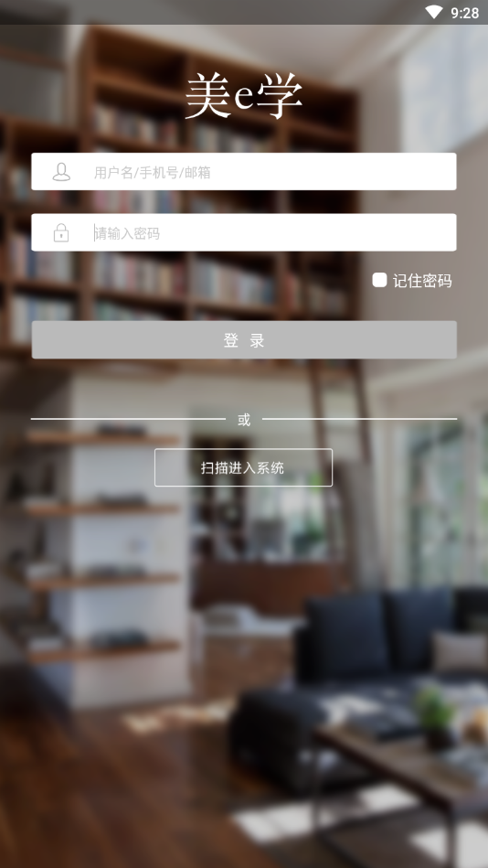Tap the 学 character of the logo
Image resolution: width=488 pixels, height=868 pixels.
(280, 97)
